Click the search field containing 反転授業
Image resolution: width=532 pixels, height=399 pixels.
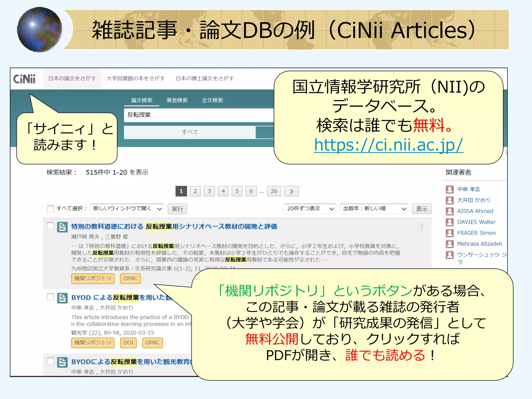199,115
